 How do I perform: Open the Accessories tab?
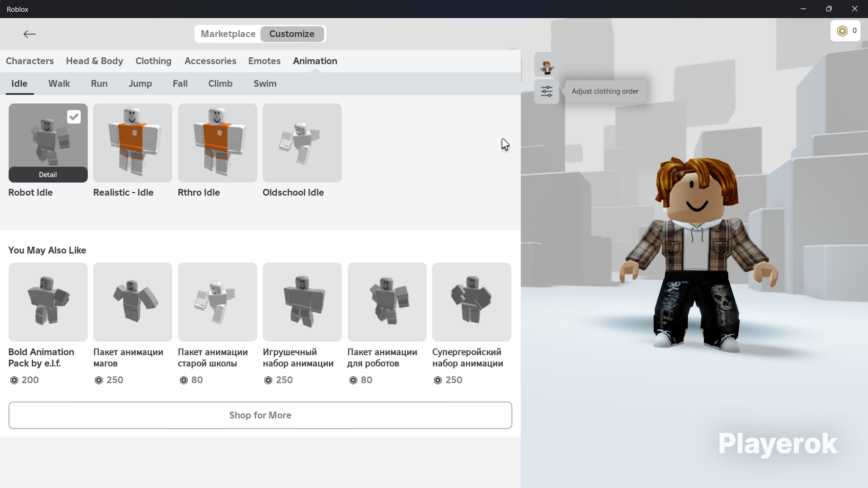pyautogui.click(x=210, y=61)
